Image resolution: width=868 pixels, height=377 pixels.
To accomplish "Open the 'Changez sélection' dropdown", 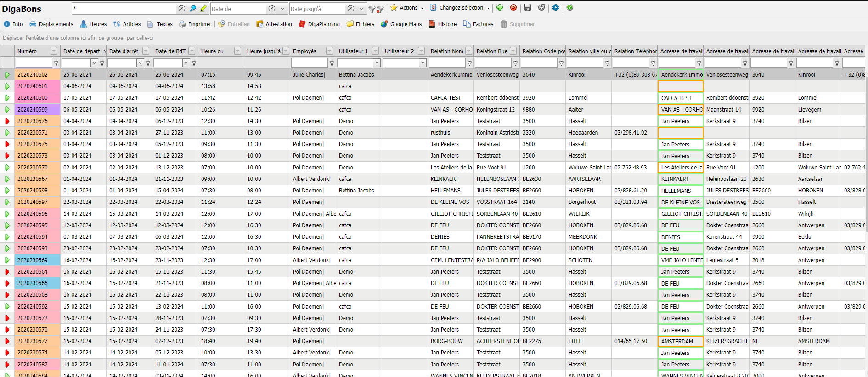I will pyautogui.click(x=460, y=8).
